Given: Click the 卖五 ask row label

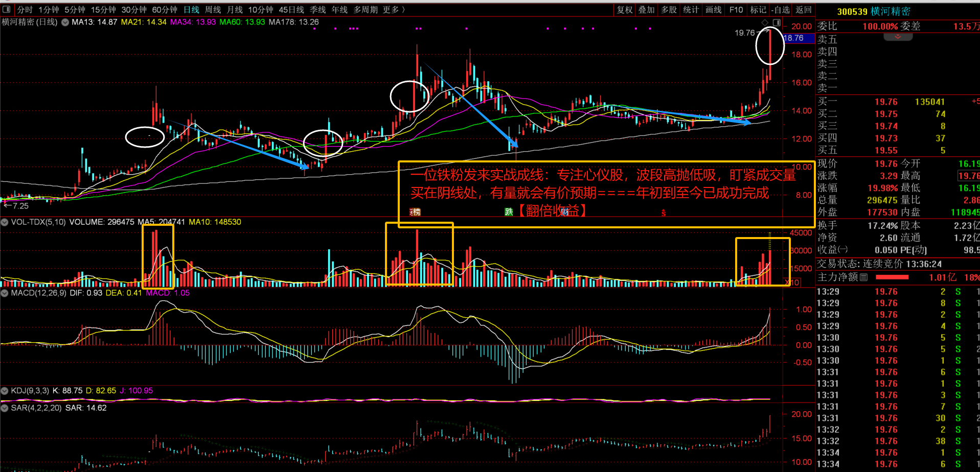Looking at the screenshot, I should (x=827, y=39).
